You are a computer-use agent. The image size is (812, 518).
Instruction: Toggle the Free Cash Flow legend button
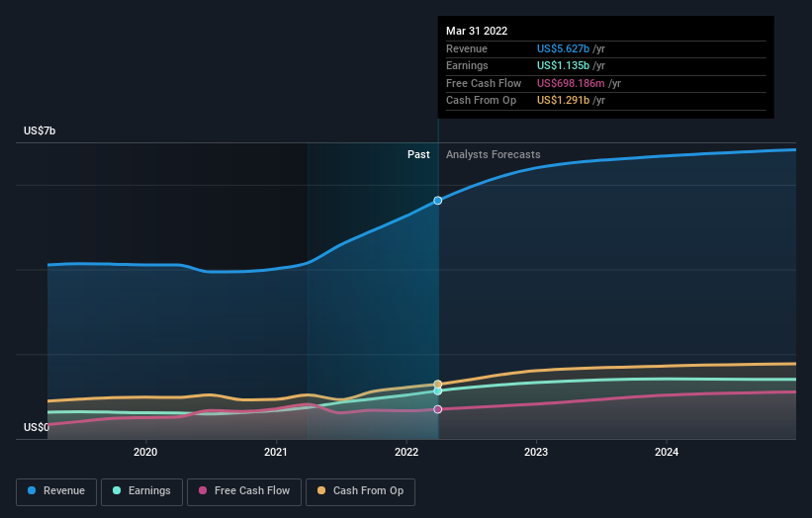click(x=244, y=491)
